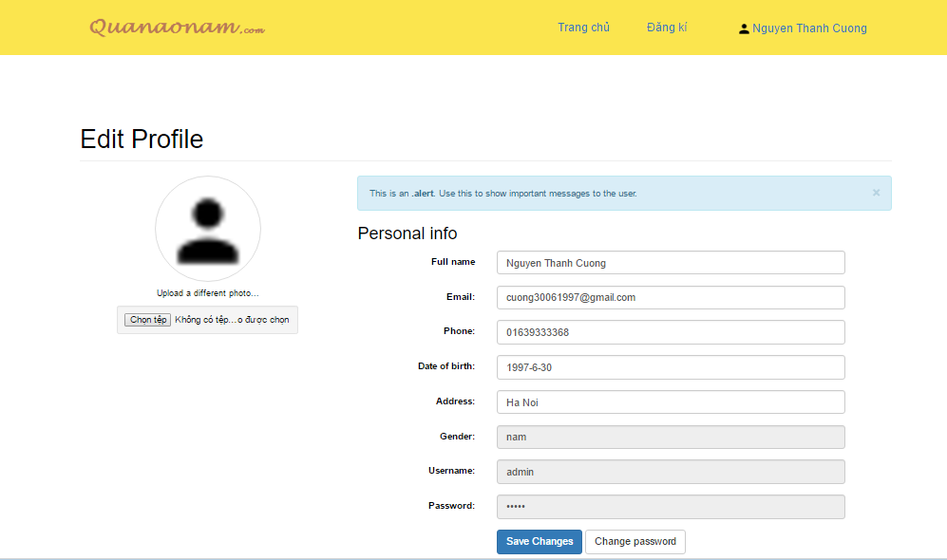Open the Nguyen Thanh Cuong account menu
Screen dimensions: 947x560
click(x=809, y=28)
